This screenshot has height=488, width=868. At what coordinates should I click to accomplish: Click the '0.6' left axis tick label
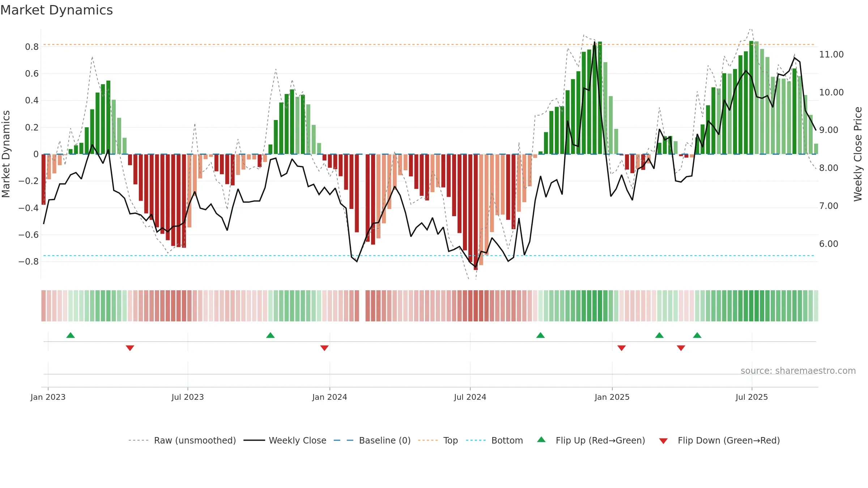click(x=32, y=74)
